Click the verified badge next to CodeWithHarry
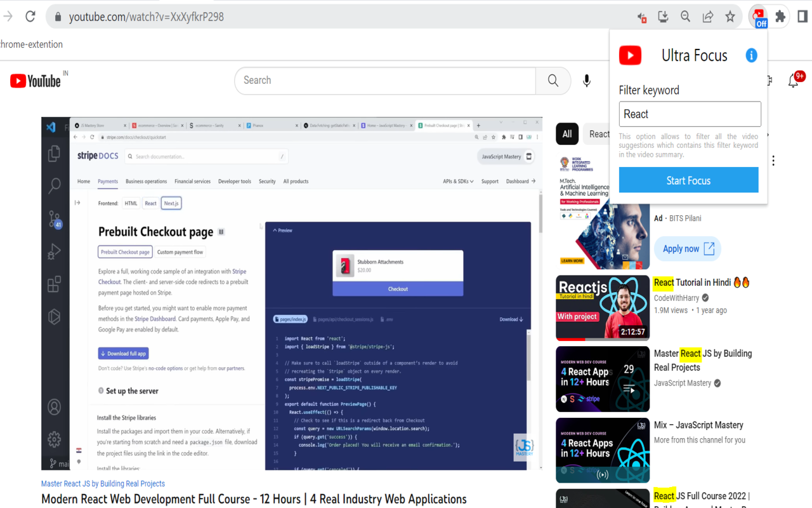The width and height of the screenshot is (812, 508). (x=705, y=297)
